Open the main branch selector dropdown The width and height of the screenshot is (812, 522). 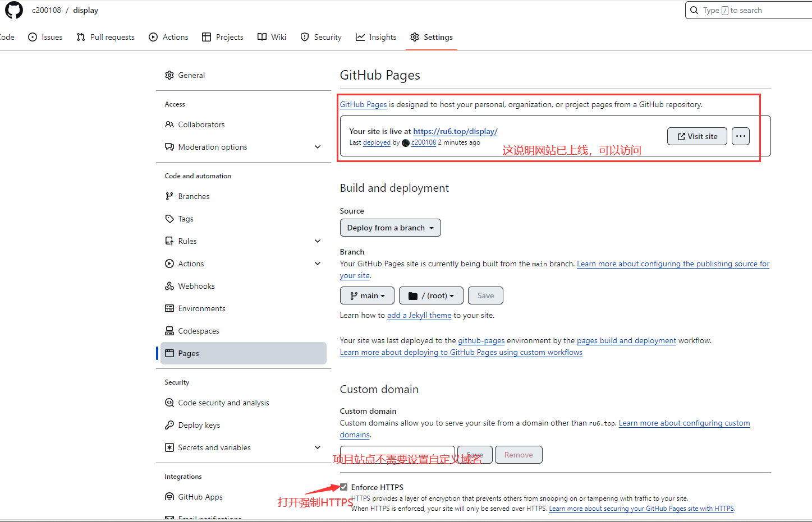click(367, 295)
